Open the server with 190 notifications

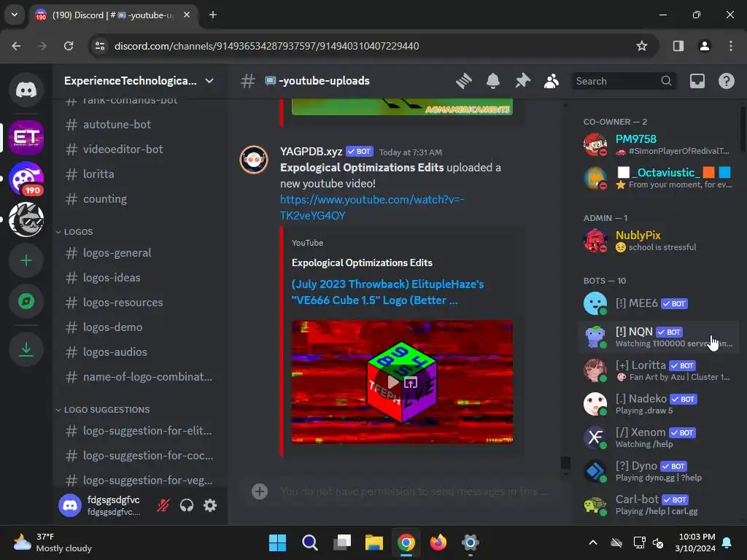tap(26, 179)
